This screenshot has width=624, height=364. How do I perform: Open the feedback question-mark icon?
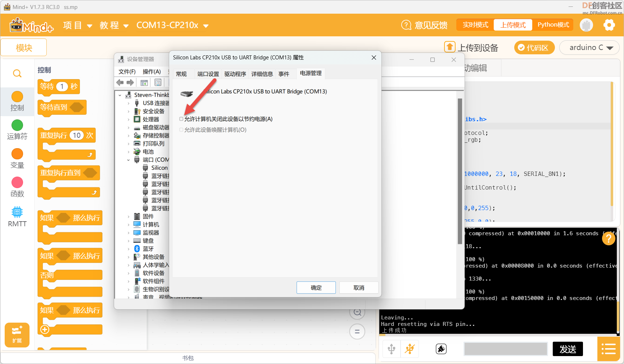click(x=406, y=25)
